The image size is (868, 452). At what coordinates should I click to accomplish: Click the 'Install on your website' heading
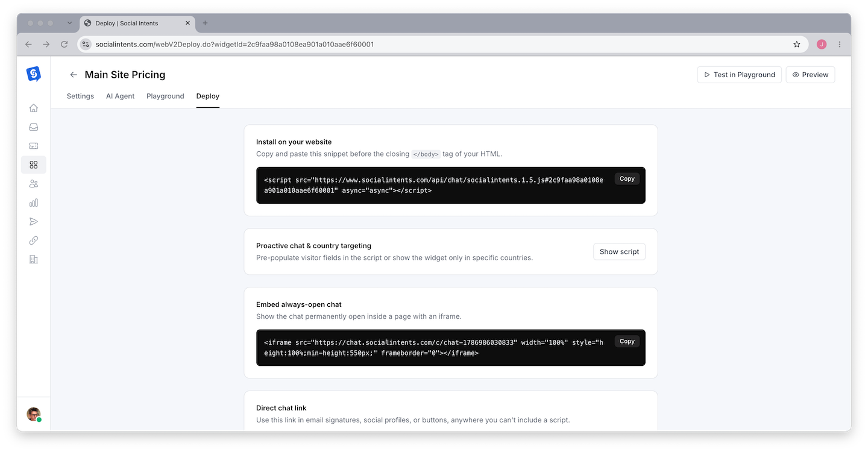tap(294, 142)
